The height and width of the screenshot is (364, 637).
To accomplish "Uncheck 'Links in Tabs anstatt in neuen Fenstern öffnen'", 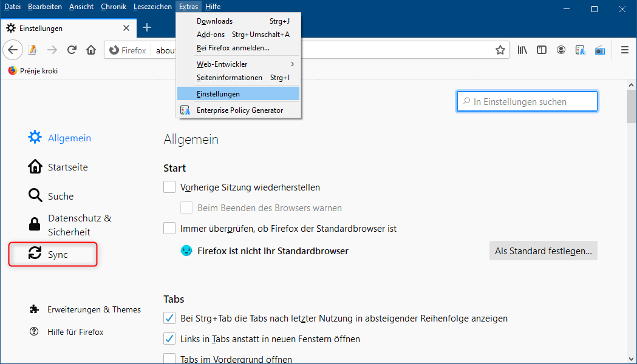I will click(169, 339).
